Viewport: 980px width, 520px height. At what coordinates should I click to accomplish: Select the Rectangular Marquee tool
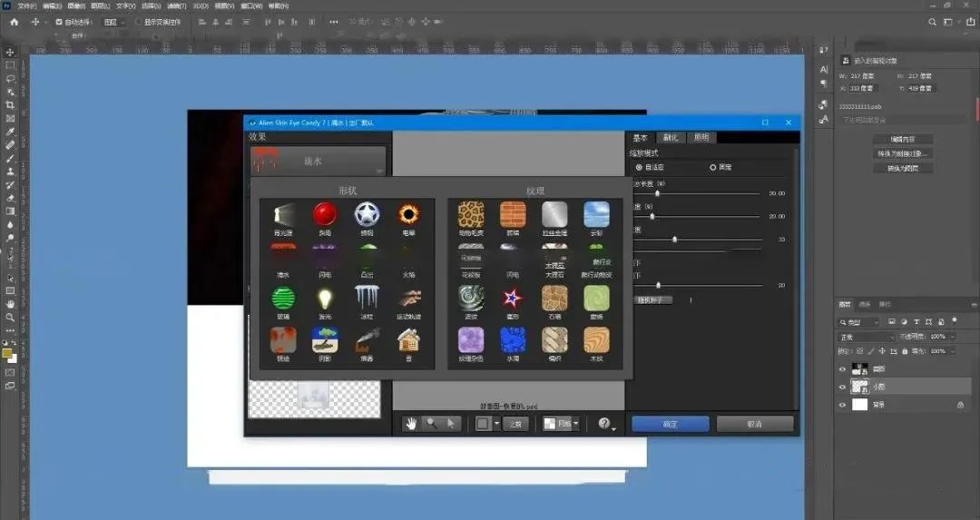click(10, 65)
